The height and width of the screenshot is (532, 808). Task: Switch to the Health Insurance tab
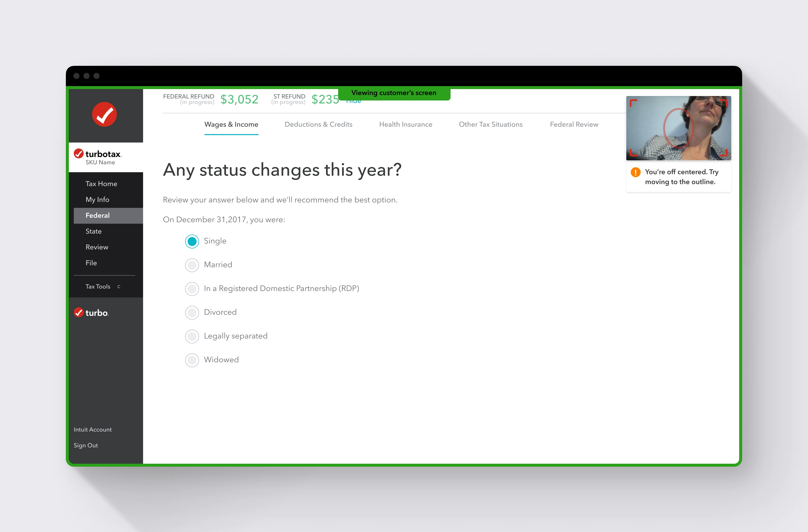pyautogui.click(x=405, y=124)
